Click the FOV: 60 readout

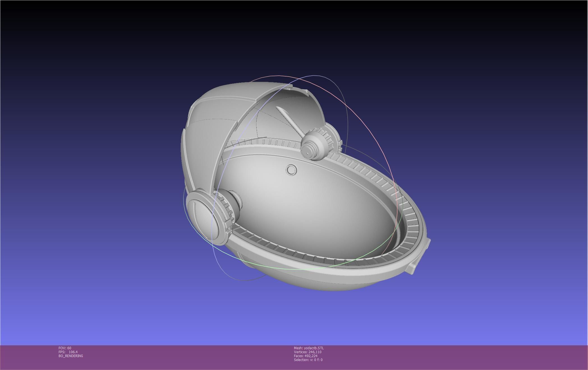tap(65, 348)
